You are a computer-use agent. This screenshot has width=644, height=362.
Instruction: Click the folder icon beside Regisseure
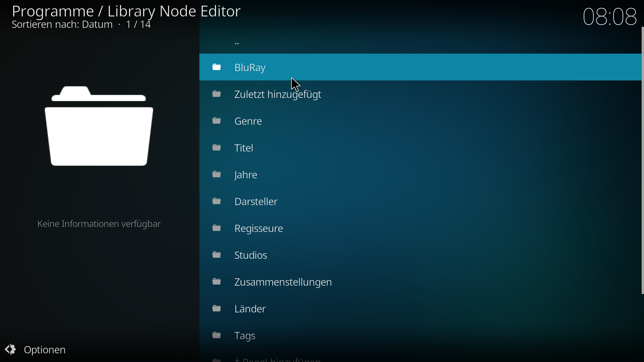coord(217,228)
